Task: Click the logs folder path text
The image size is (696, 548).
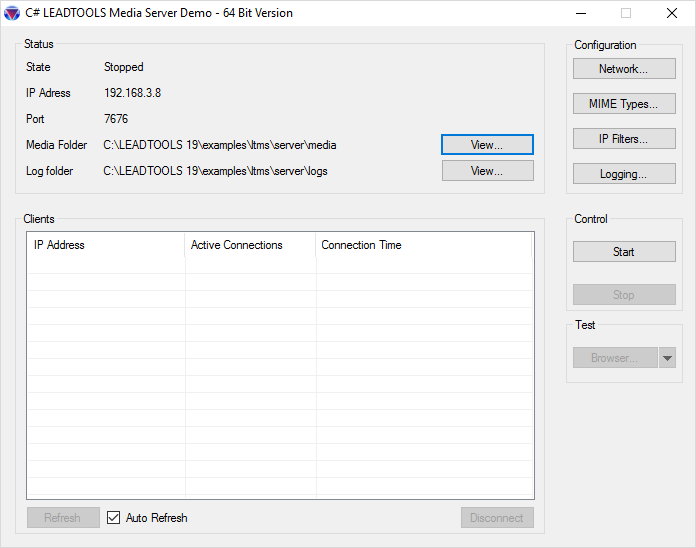Action: point(215,171)
